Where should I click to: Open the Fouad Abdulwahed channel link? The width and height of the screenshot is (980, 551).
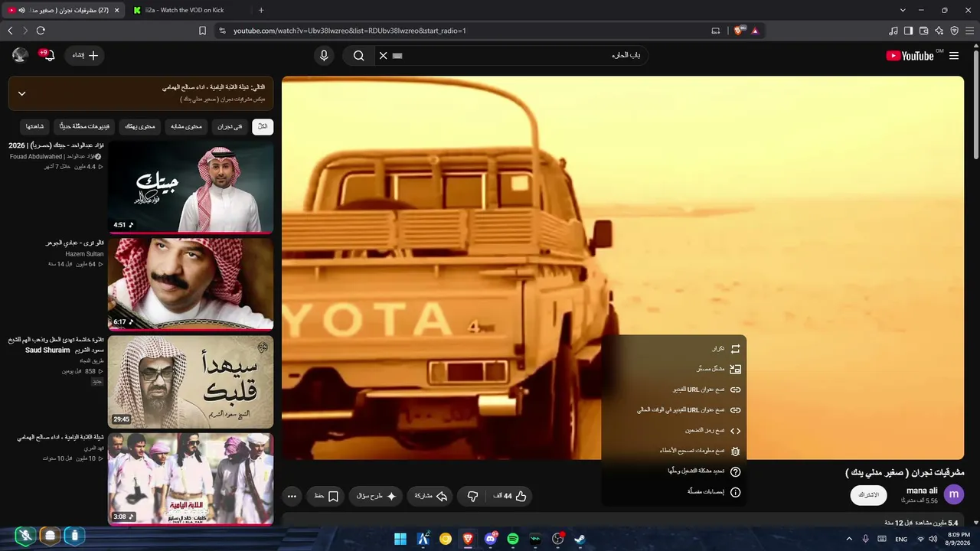(55, 157)
